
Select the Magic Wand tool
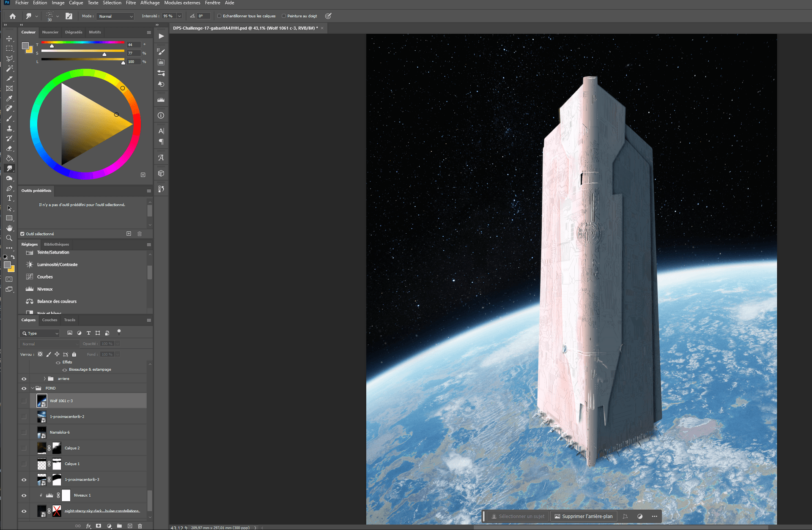9,68
